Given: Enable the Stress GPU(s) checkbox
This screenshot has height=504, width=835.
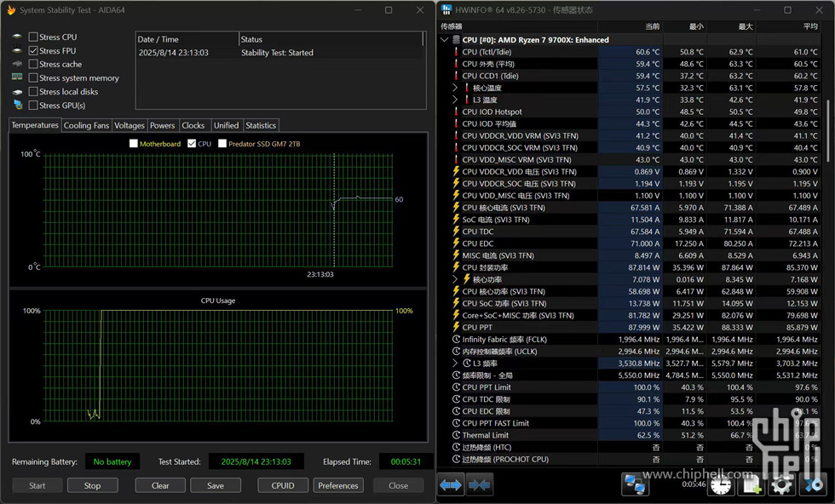Looking at the screenshot, I should click(33, 106).
